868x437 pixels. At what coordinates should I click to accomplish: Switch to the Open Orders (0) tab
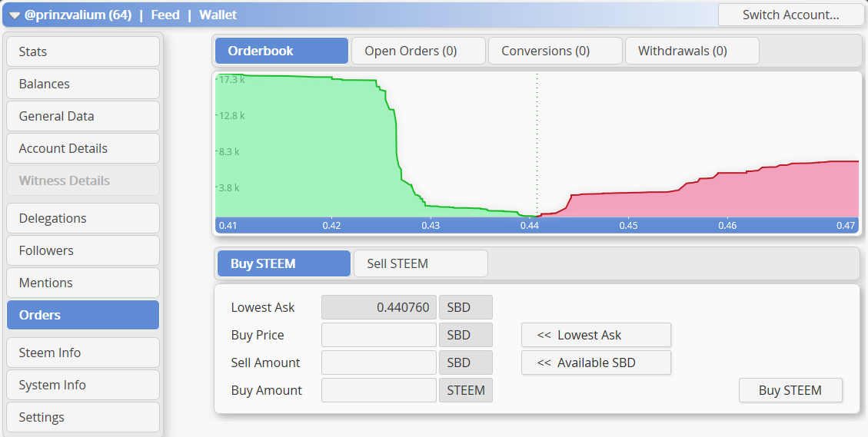tap(418, 51)
